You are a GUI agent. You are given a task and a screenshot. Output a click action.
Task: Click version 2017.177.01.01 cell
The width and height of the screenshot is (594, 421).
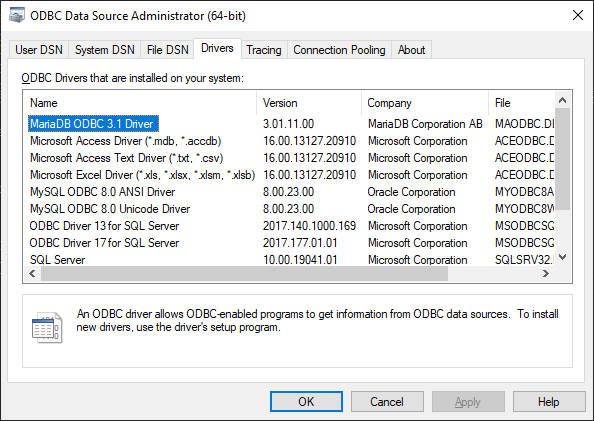[x=300, y=243]
